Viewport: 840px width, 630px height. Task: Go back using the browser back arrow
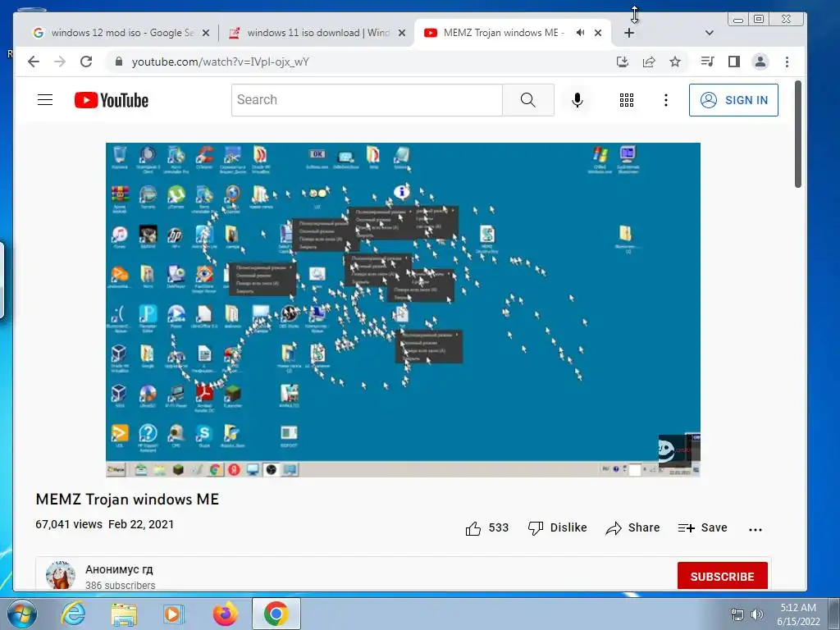(x=33, y=62)
